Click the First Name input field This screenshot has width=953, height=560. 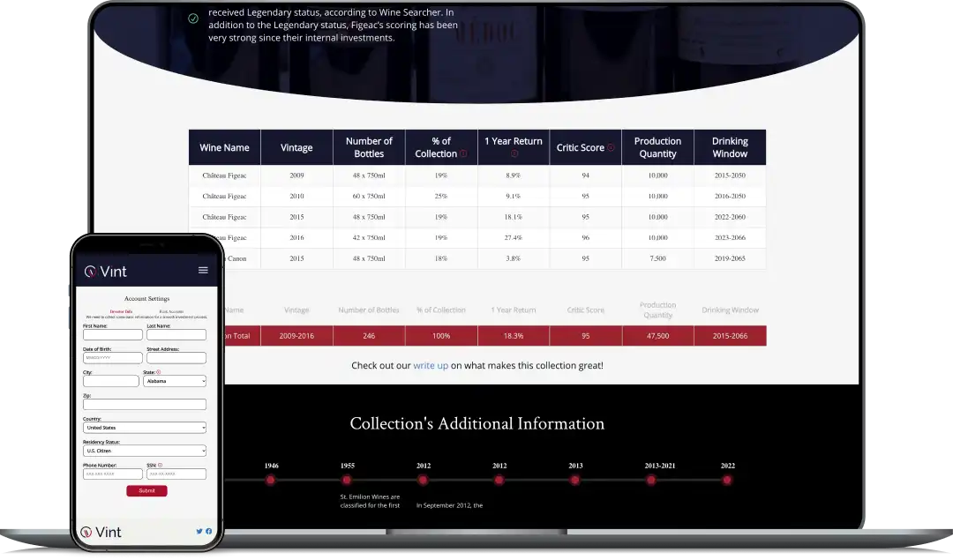pyautogui.click(x=112, y=334)
